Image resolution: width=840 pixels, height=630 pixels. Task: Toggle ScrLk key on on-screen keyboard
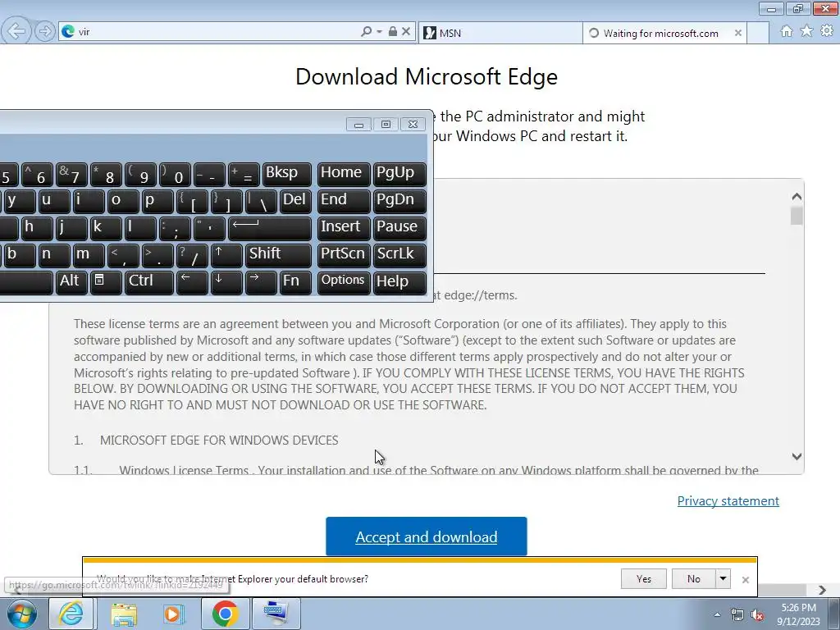tap(399, 254)
